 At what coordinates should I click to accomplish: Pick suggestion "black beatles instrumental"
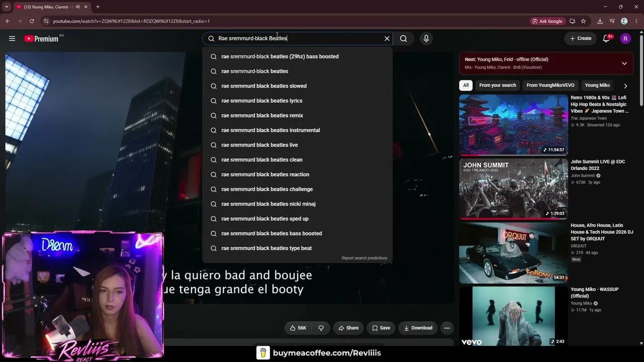click(x=297, y=130)
